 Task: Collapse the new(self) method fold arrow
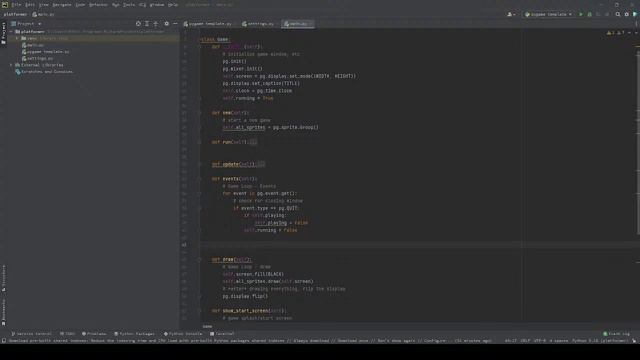[x=199, y=113]
